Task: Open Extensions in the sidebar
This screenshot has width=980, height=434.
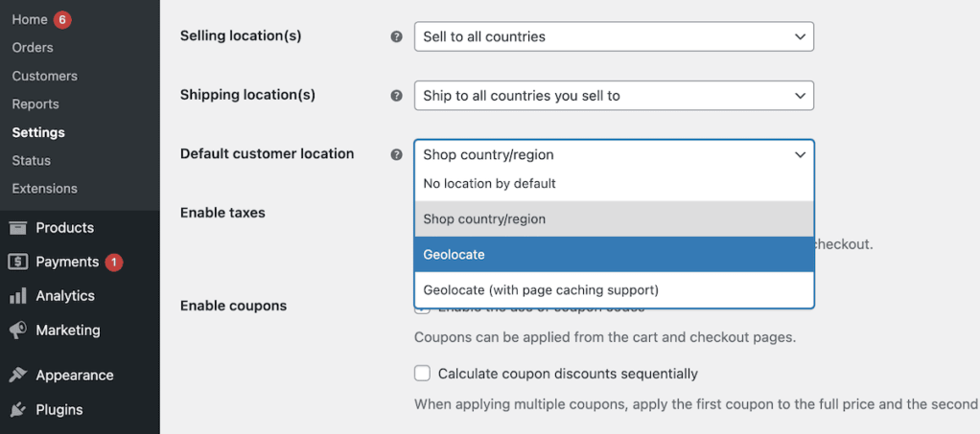Action: [45, 189]
